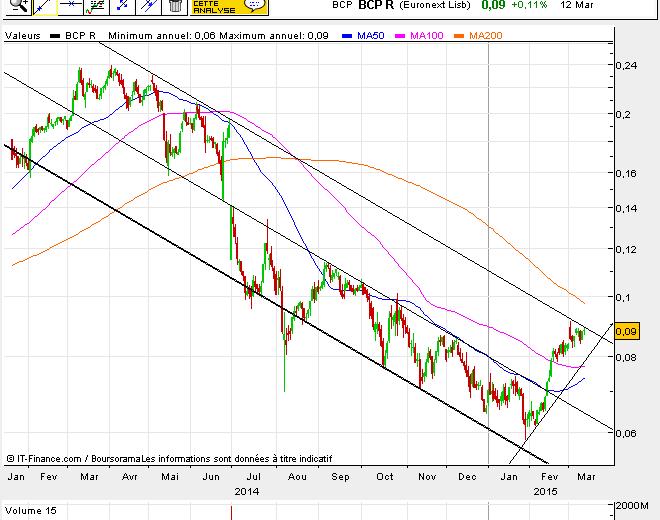
Task: Select the zoom magnifier tool
Action: point(19,6)
